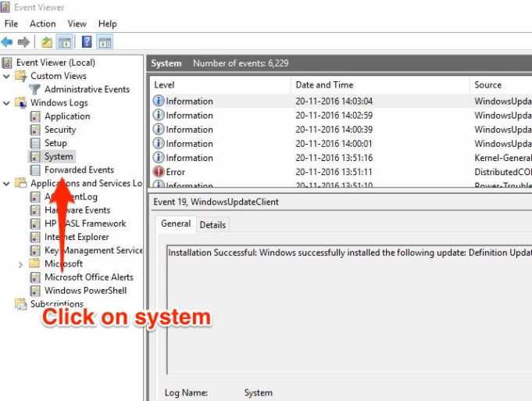This screenshot has width=532, height=401.
Task: Open the Help menu
Action: pyautogui.click(x=108, y=23)
